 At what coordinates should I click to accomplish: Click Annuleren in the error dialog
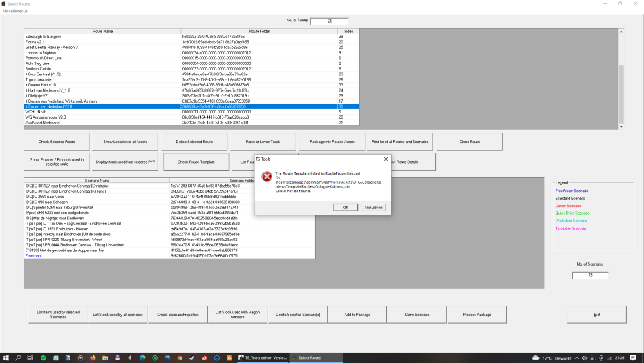pyautogui.click(x=374, y=207)
